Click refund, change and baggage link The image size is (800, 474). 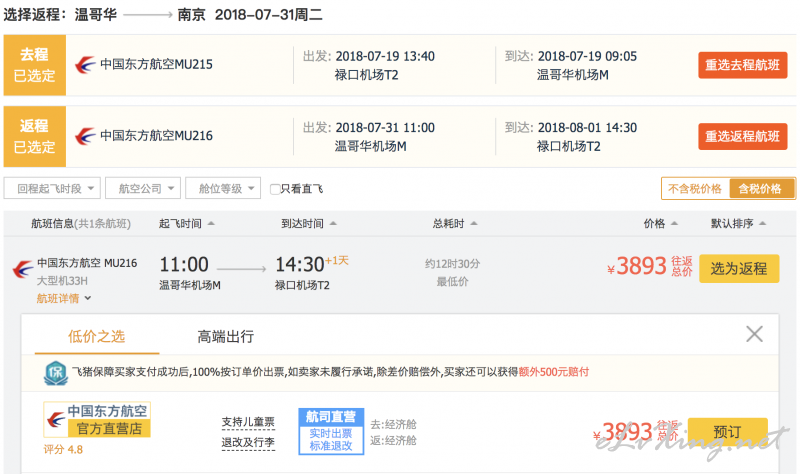click(248, 442)
